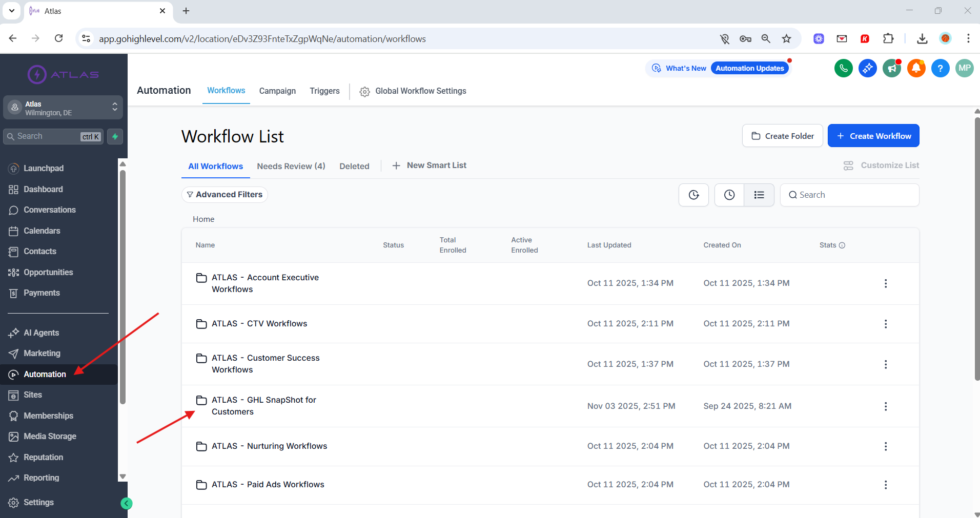Click the browser address bar
Image resolution: width=980 pixels, height=518 pixels.
pyautogui.click(x=400, y=38)
